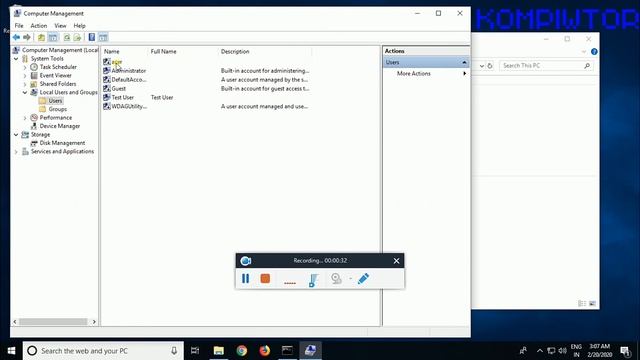Click the recorder camera logo icon
Viewport: 640px width, 360px height.
(246, 261)
